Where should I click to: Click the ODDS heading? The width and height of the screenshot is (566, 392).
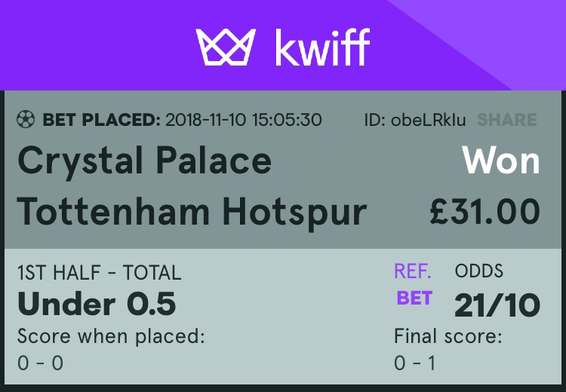(x=479, y=271)
